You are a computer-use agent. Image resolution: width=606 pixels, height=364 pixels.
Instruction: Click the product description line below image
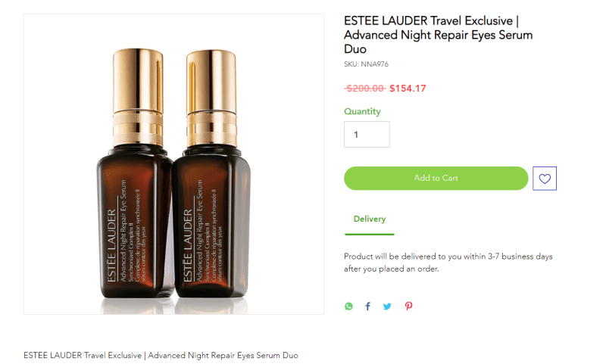pos(161,355)
